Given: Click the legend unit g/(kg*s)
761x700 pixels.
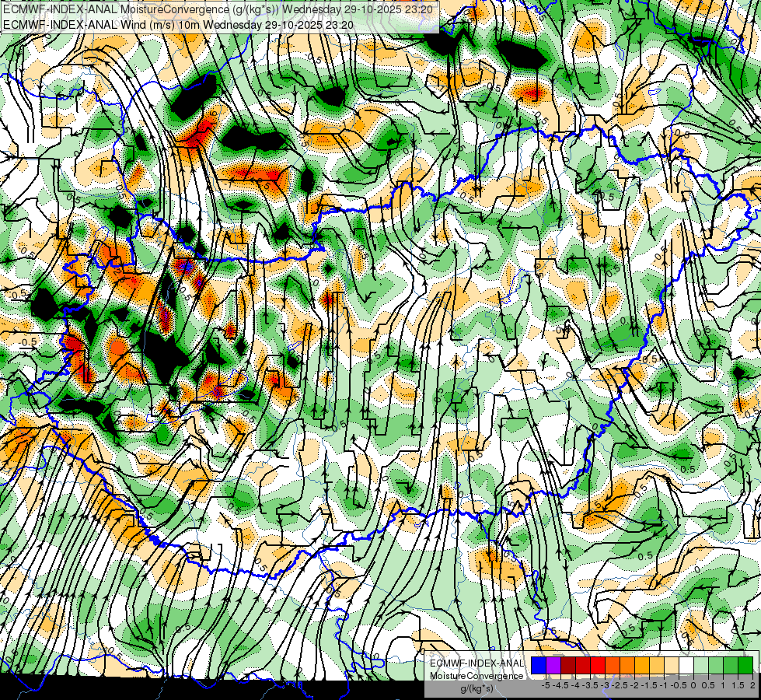Looking at the screenshot, I should click(x=476, y=688).
